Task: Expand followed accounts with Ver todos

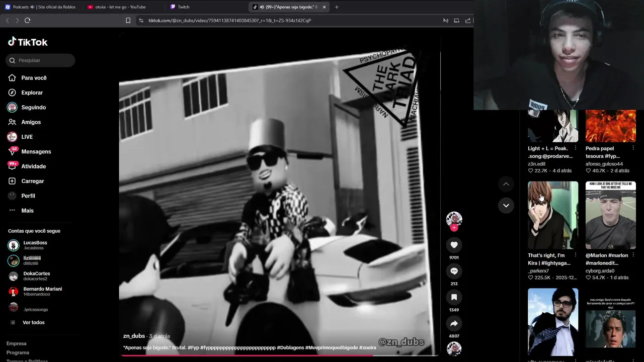Action: 34,322
